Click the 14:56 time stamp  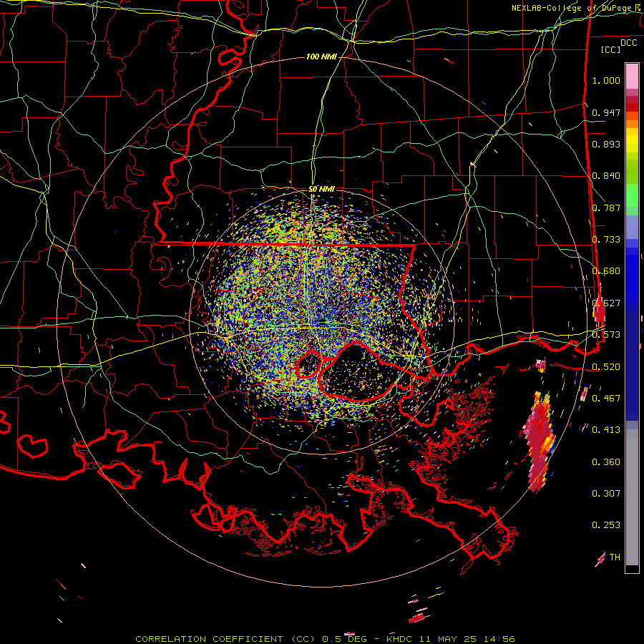click(x=498, y=639)
